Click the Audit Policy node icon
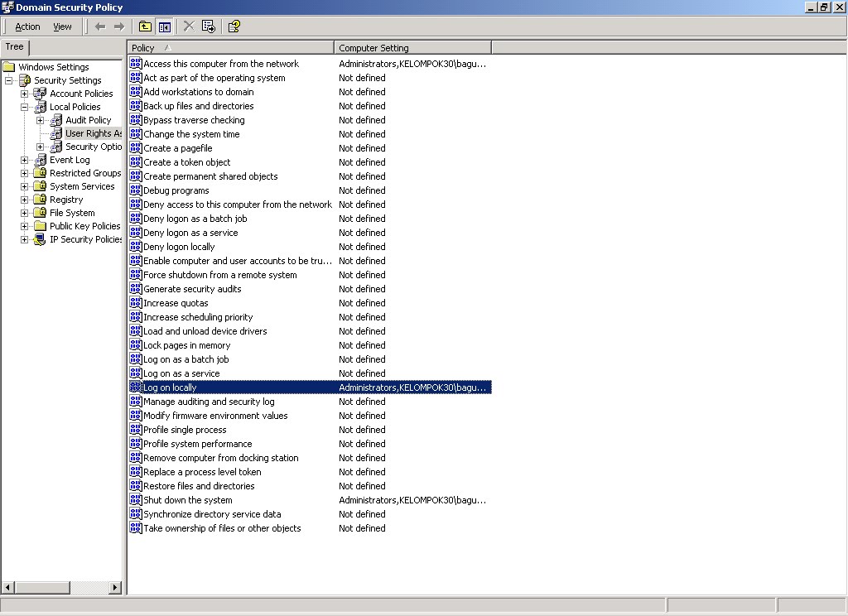848x616 pixels. [x=55, y=120]
